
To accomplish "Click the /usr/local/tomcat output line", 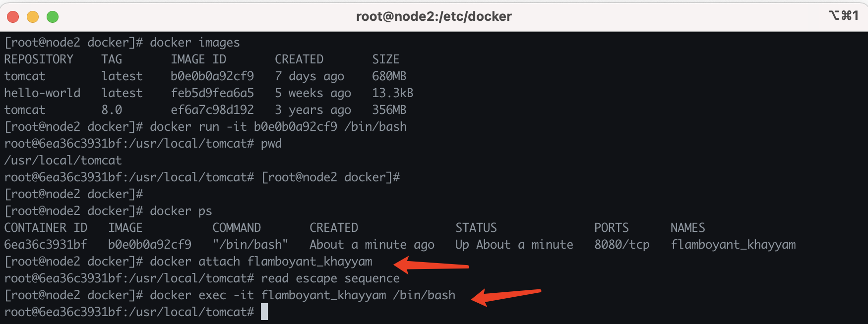I will pyautogui.click(x=63, y=161).
